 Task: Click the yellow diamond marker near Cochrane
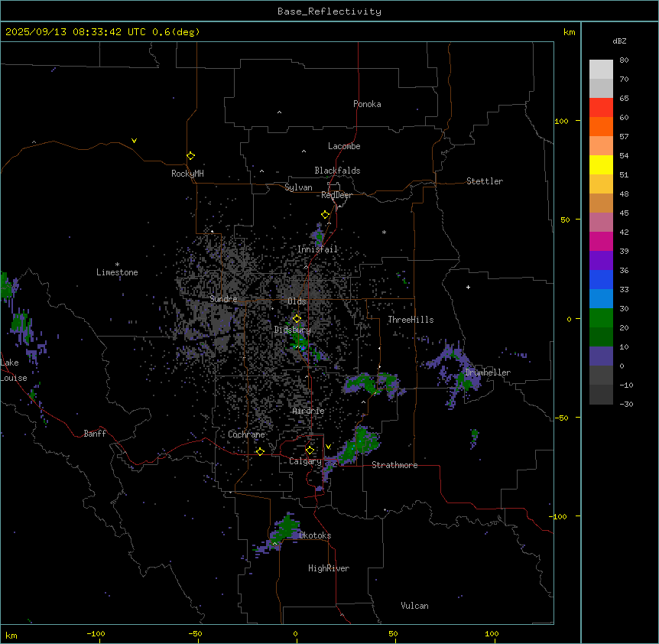tap(260, 451)
